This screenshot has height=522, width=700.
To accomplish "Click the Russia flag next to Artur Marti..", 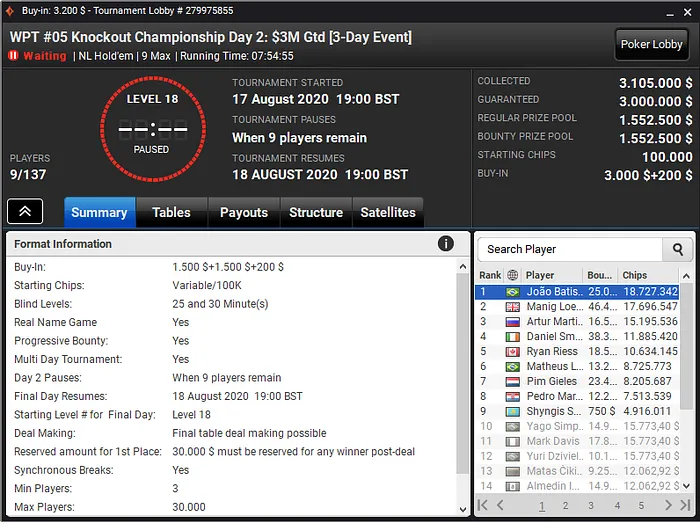I will coord(512,322).
